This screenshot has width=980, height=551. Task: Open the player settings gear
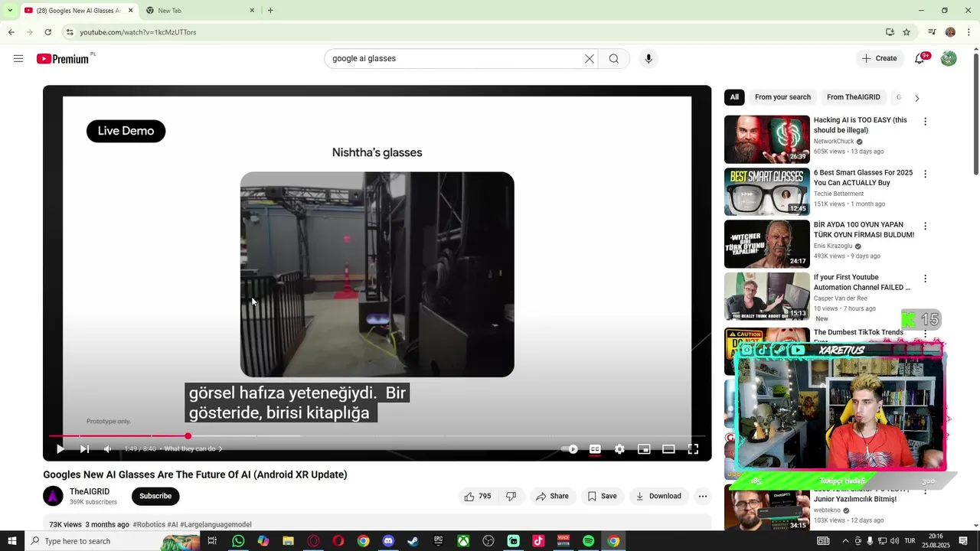pyautogui.click(x=619, y=449)
